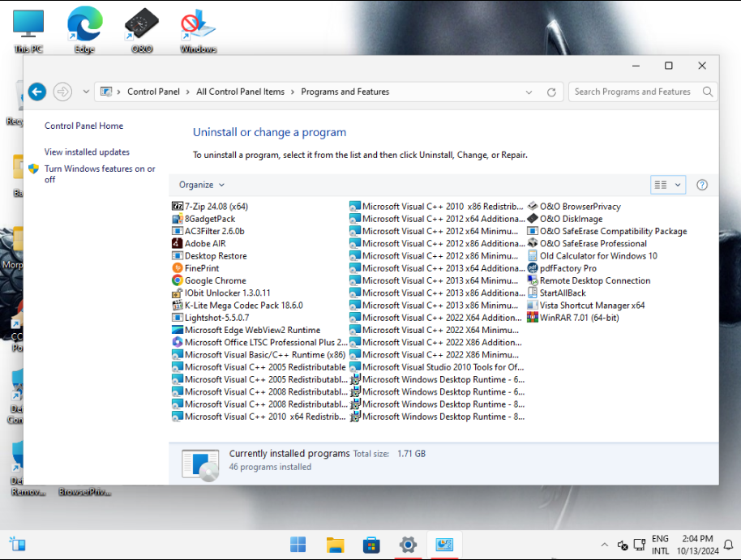Open Microsoft Store from the taskbar

click(371, 545)
